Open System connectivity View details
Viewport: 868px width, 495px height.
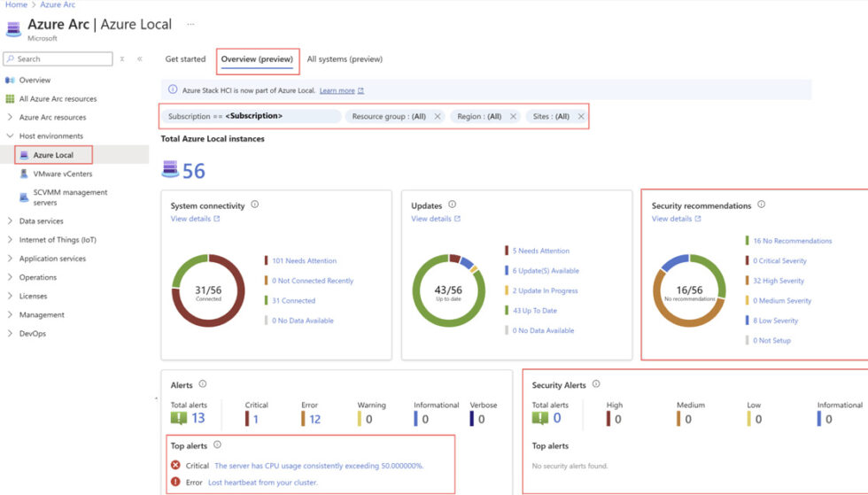(x=195, y=220)
